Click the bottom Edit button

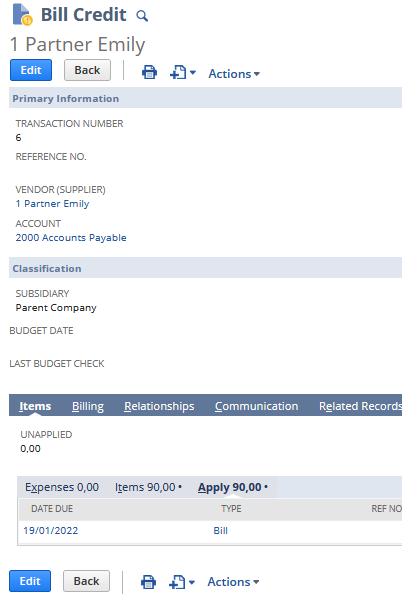[30, 581]
